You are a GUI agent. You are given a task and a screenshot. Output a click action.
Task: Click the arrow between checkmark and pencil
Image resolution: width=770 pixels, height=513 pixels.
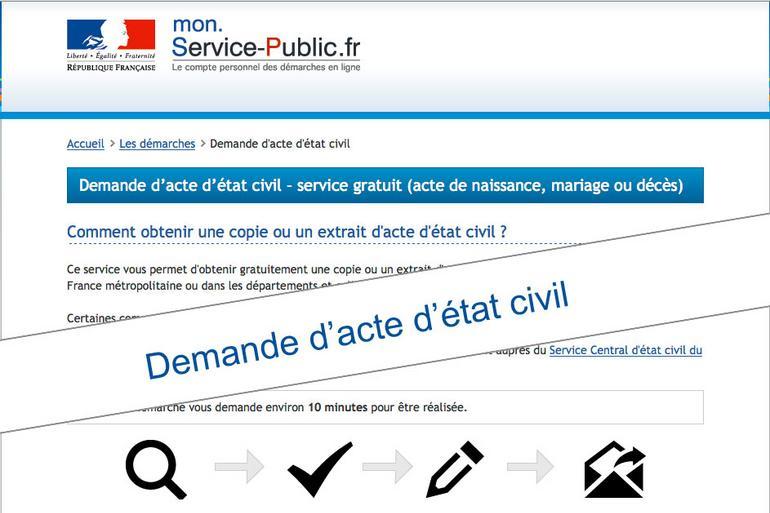[387, 466]
